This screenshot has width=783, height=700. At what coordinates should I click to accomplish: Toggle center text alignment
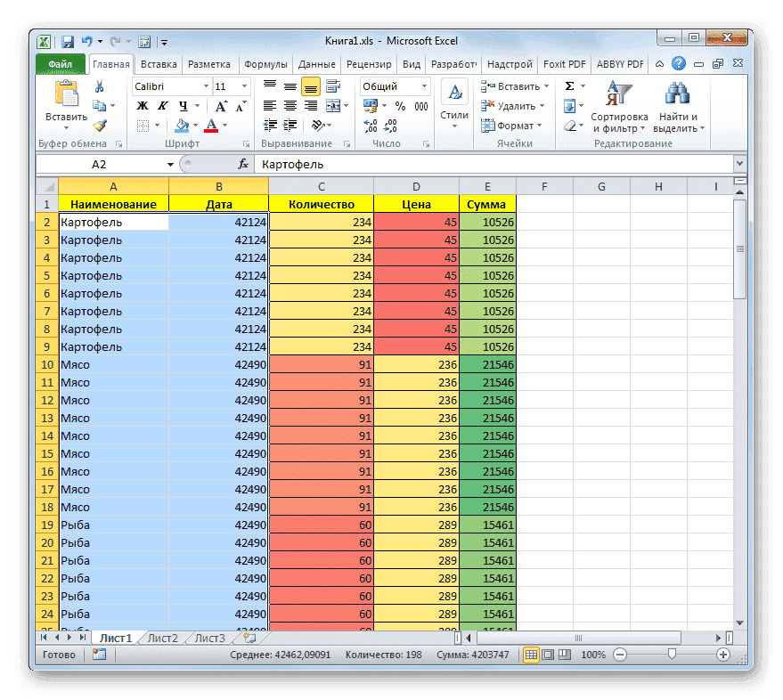pos(290,104)
